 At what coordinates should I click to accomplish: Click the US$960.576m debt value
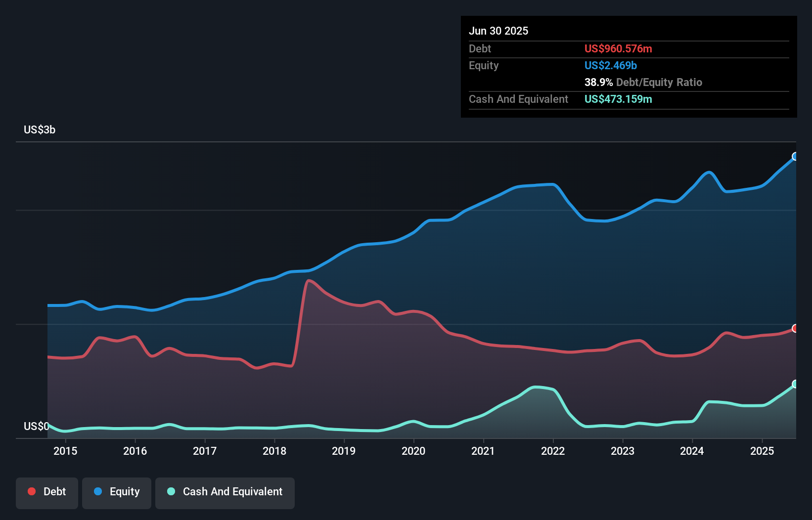[x=618, y=48]
